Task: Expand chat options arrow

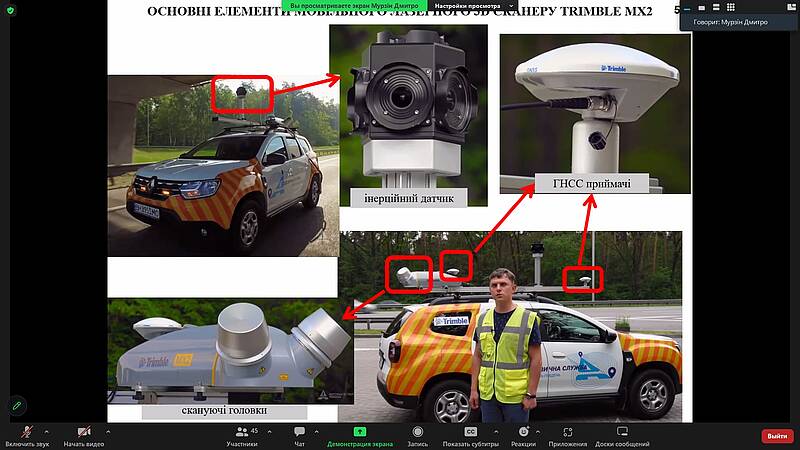Action: click(316, 432)
